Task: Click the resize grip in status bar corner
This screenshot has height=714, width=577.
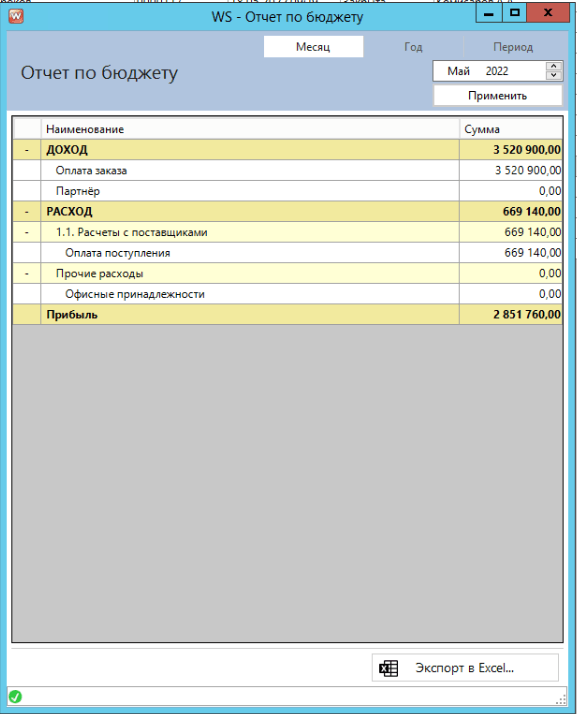Action: coord(562,699)
